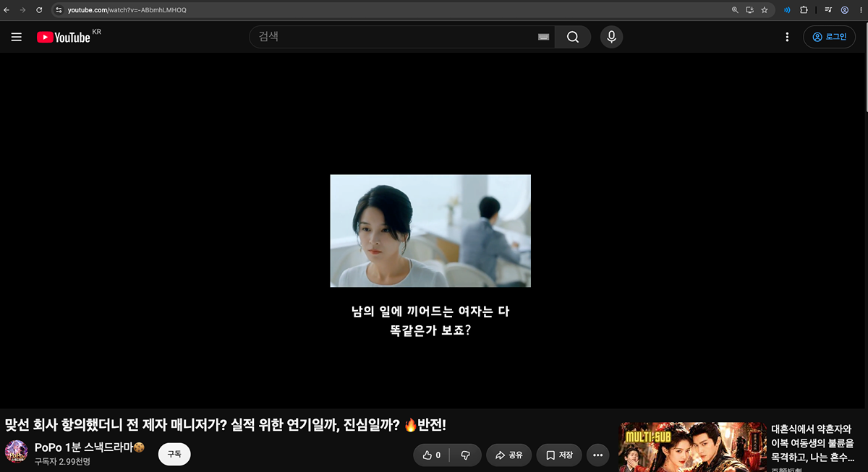Screen dimensions: 868x472
Task: Click the magnifier search button
Action: click(x=573, y=37)
